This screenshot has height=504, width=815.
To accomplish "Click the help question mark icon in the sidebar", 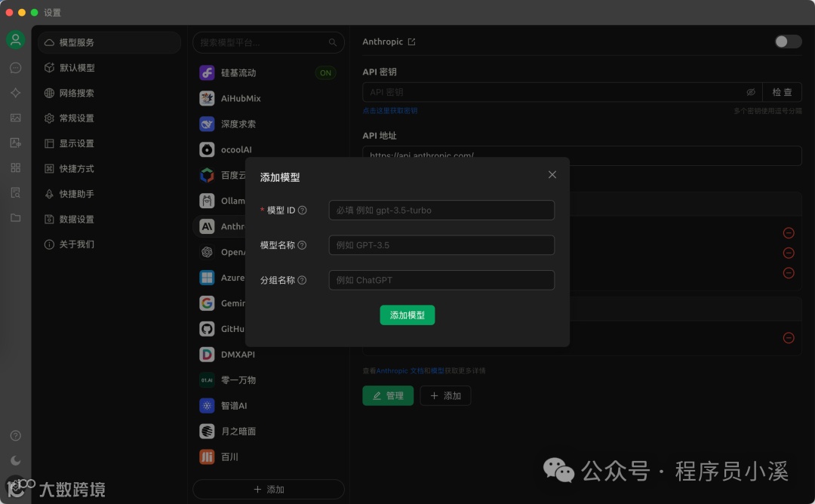I will click(16, 435).
